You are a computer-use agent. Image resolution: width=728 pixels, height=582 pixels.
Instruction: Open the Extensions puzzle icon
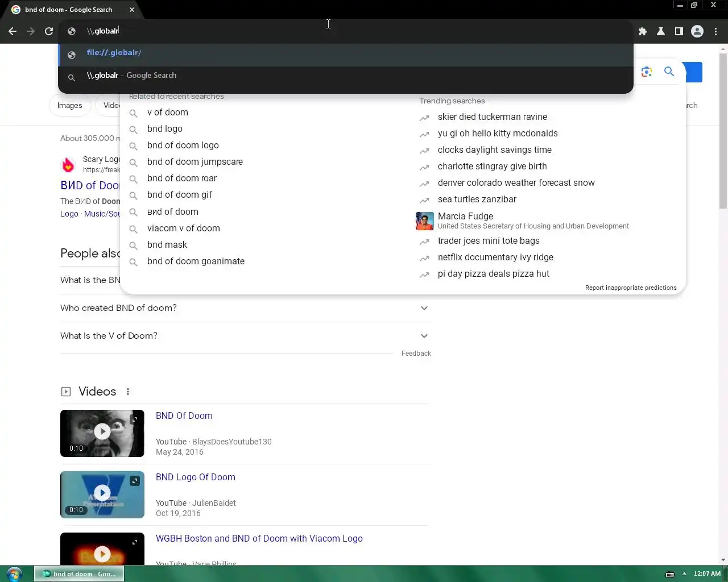point(643,31)
